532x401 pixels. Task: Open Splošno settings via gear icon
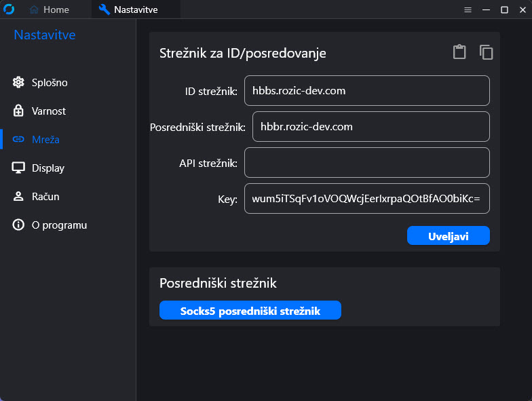coord(18,83)
